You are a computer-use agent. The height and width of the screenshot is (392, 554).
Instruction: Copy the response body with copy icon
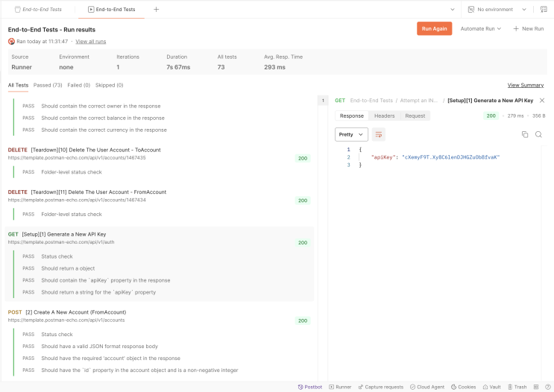pyautogui.click(x=525, y=135)
